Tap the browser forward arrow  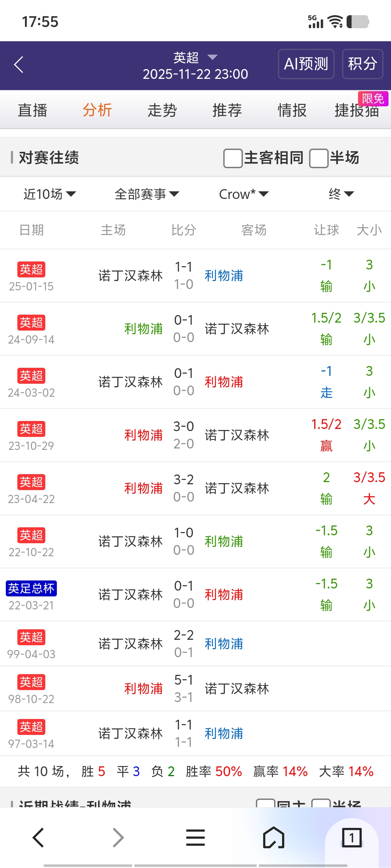[x=118, y=838]
